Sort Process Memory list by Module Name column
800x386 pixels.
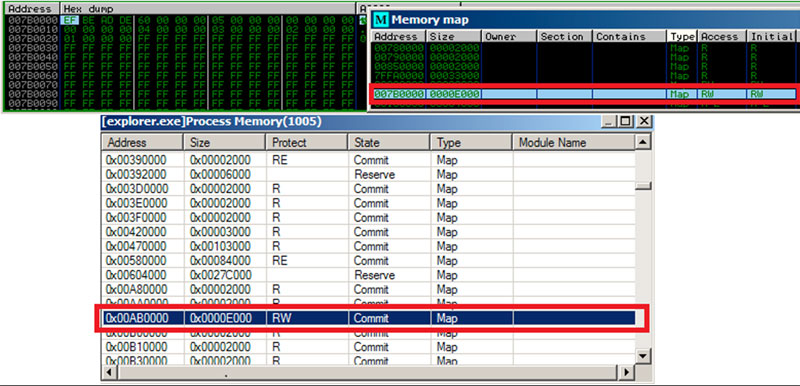(574, 143)
